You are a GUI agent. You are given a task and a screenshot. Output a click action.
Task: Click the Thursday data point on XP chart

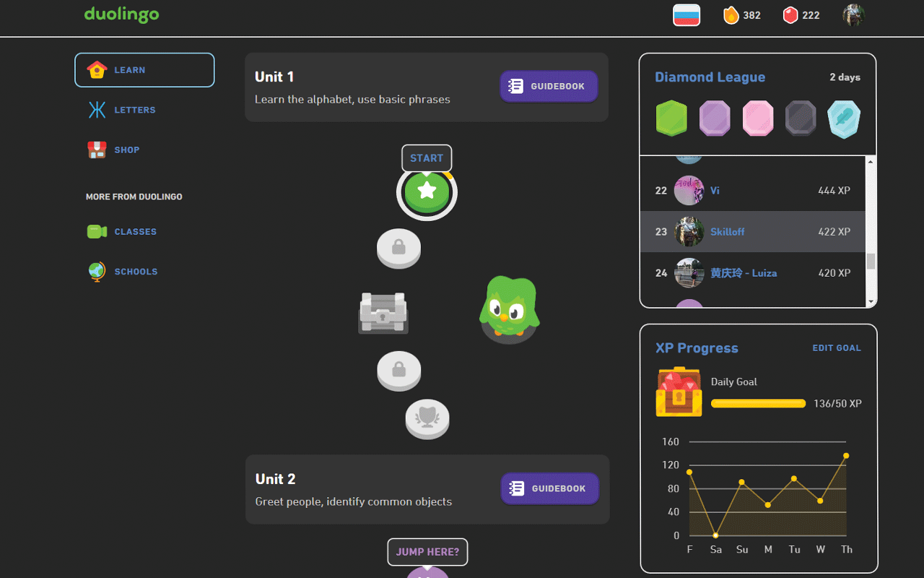[846, 456]
